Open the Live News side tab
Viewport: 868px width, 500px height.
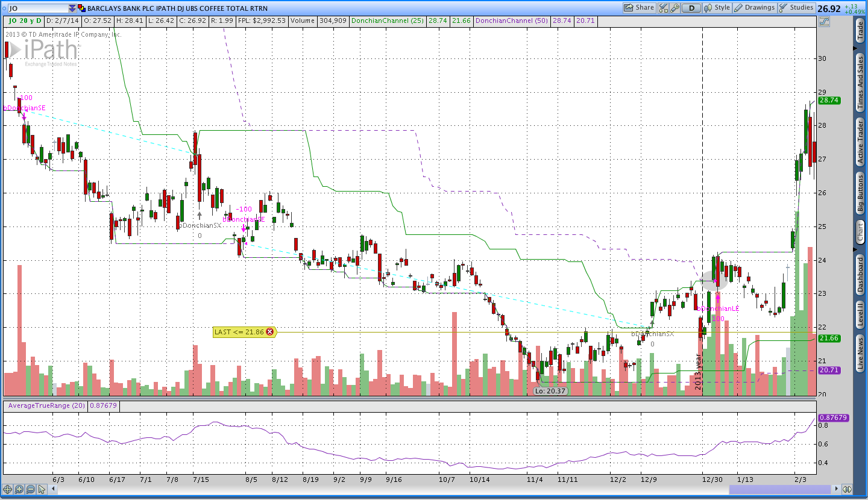pyautogui.click(x=860, y=353)
